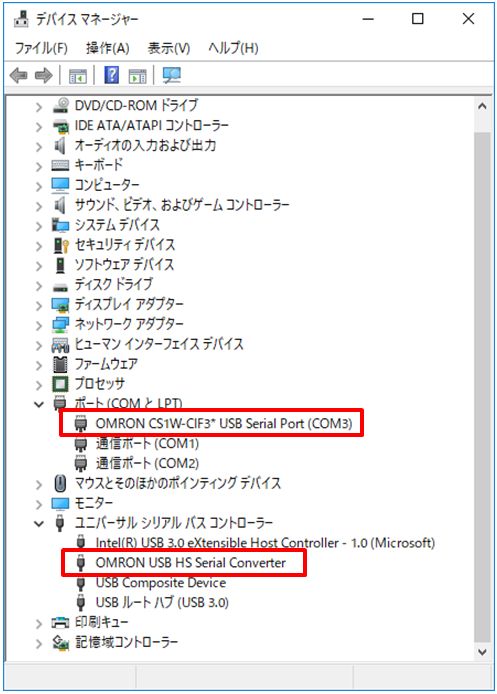Select Intel(R) USB 3.0 eXtensible Host Controller
Image resolution: width=497 pixels, height=694 pixels.
point(265,543)
